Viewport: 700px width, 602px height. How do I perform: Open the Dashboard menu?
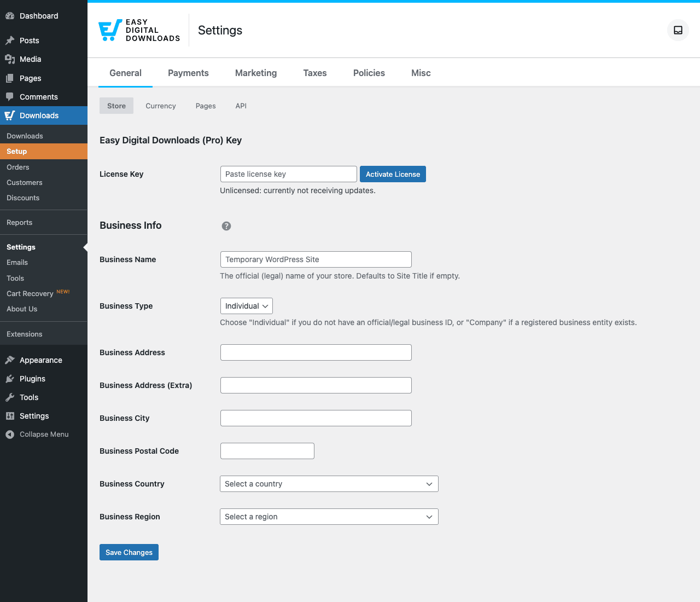click(x=44, y=16)
